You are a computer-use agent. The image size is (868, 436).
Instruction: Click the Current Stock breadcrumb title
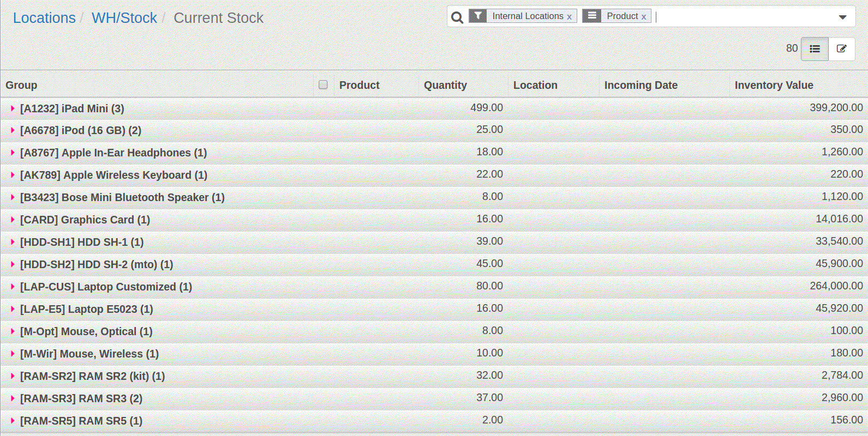click(218, 18)
